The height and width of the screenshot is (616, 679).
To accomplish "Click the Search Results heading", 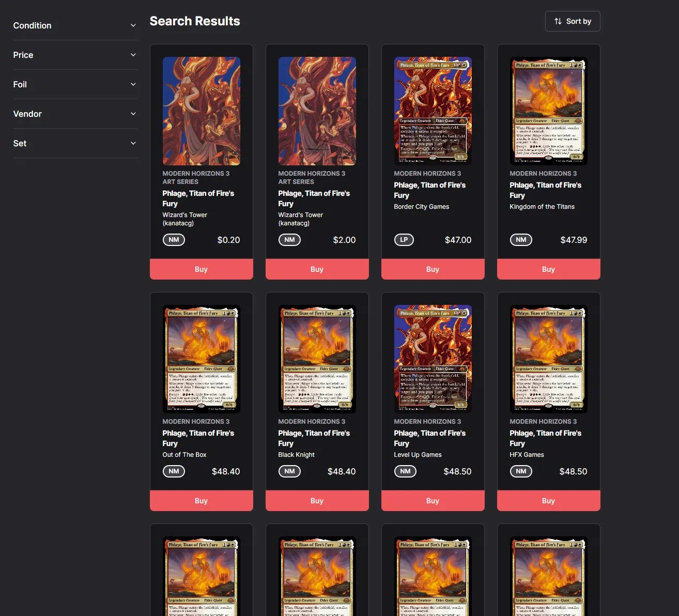I will tap(195, 21).
